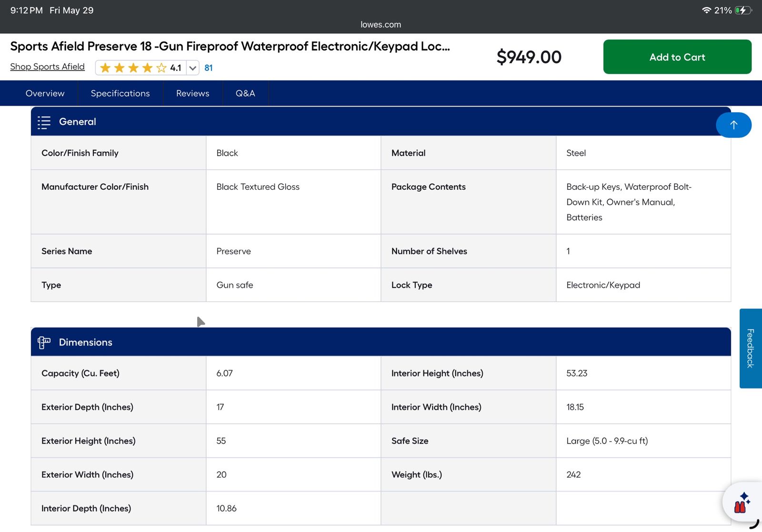The image size is (762, 532).
Task: Select the exterior height value 55
Action: pos(221,441)
